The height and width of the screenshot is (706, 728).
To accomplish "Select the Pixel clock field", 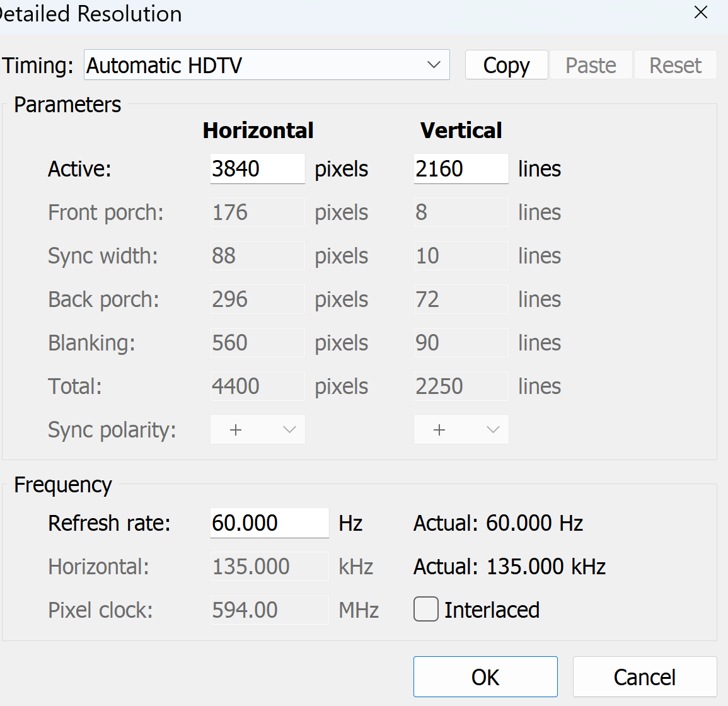I will (269, 610).
